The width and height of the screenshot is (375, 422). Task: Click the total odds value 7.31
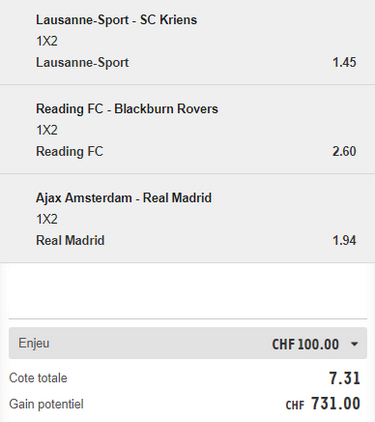pos(345,378)
